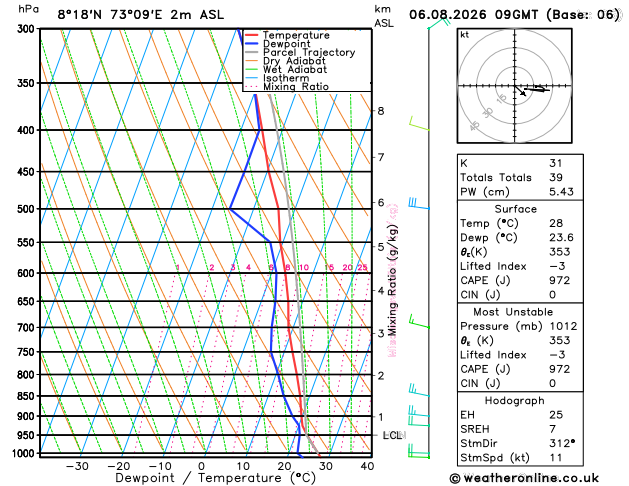Click the PW (cm) value 5.43
The width and height of the screenshot is (629, 486).
(561, 192)
